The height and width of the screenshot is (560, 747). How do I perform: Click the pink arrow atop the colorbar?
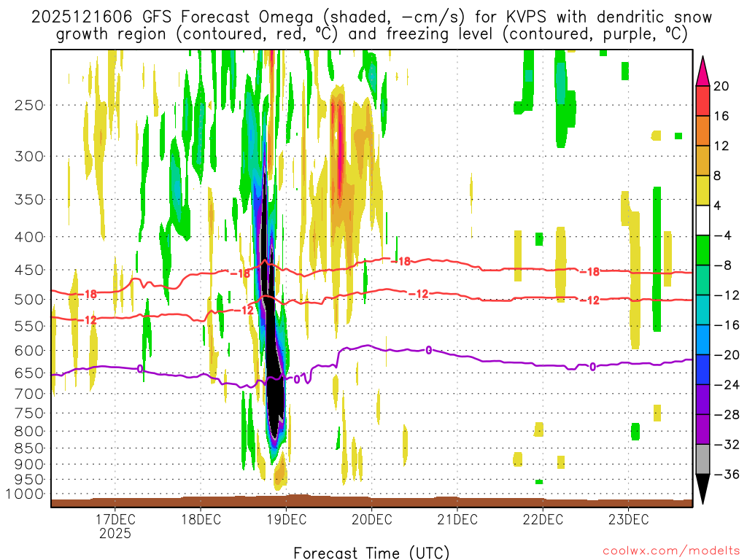pos(703,69)
